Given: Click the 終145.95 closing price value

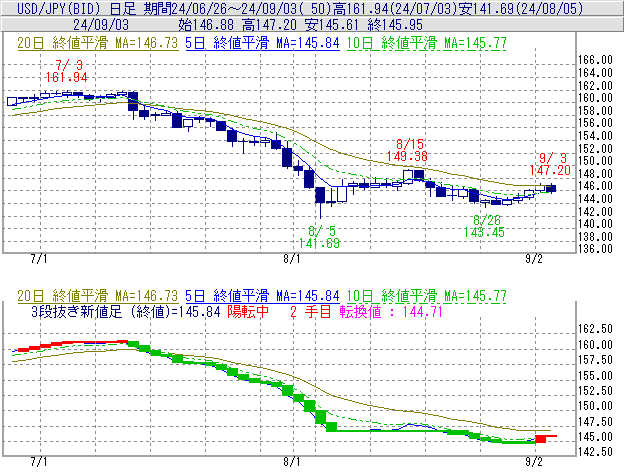Looking at the screenshot, I should pos(395,25).
